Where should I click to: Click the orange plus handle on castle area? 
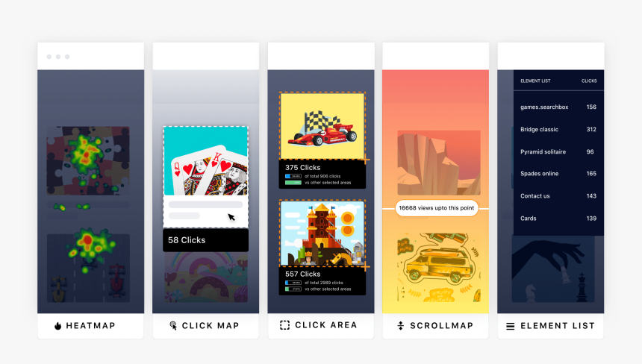[x=366, y=267]
